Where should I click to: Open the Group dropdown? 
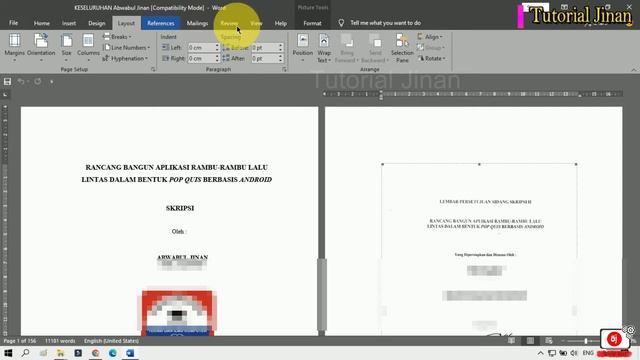pyautogui.click(x=431, y=48)
